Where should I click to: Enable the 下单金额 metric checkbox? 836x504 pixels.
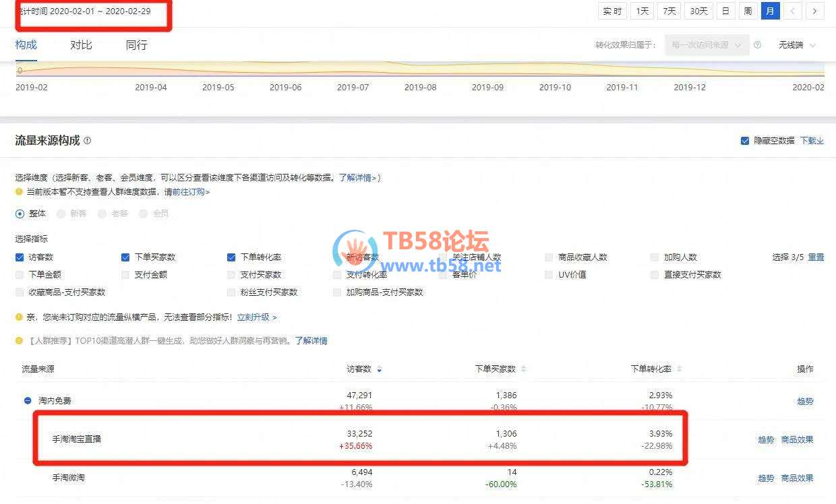tap(20, 274)
